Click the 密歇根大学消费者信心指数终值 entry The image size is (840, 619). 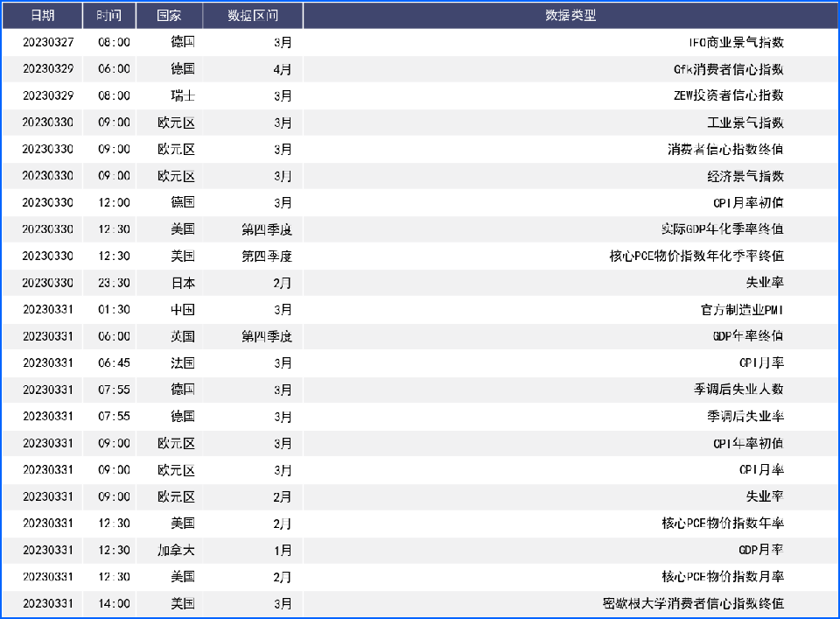tap(693, 603)
